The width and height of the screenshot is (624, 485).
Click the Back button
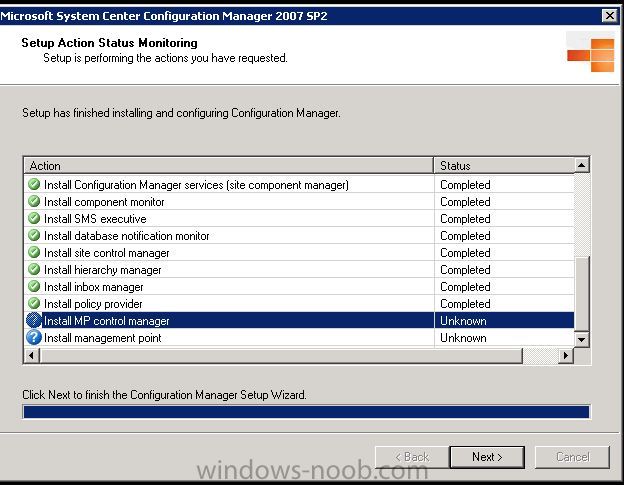point(412,457)
